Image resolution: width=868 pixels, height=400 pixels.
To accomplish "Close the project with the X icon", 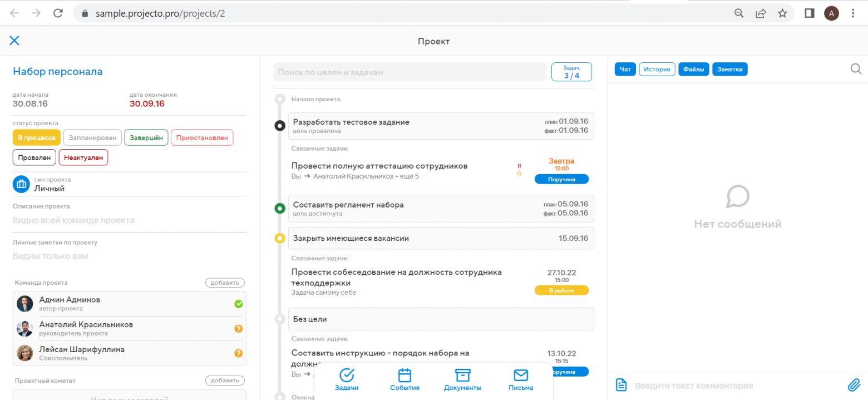I will tap(14, 40).
